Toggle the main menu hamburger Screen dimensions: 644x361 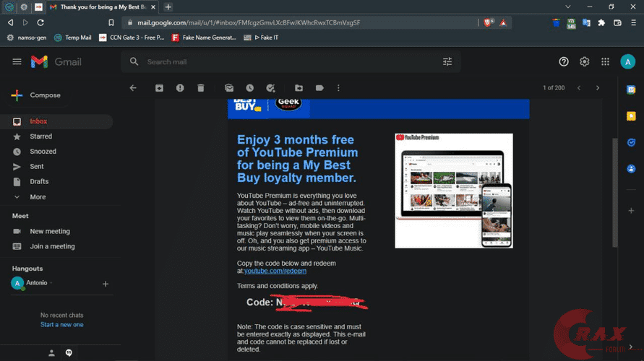pyautogui.click(x=17, y=62)
